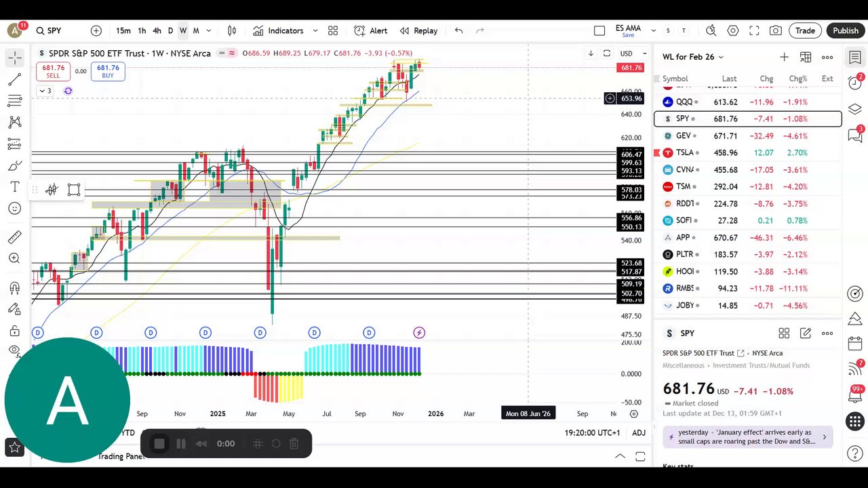Screen dimensions: 868x488
Task: Open chart settings hexagon icon
Action: click(x=733, y=30)
